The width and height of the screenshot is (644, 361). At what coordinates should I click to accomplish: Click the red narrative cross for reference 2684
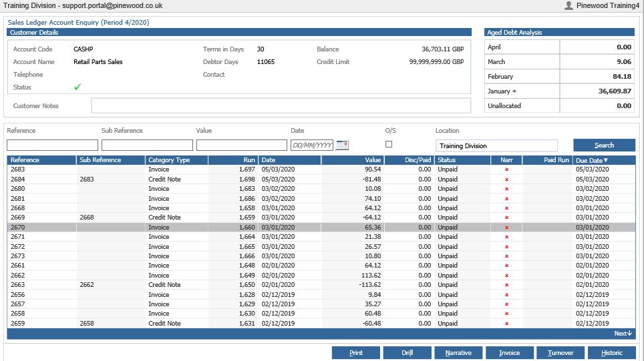[x=506, y=179]
